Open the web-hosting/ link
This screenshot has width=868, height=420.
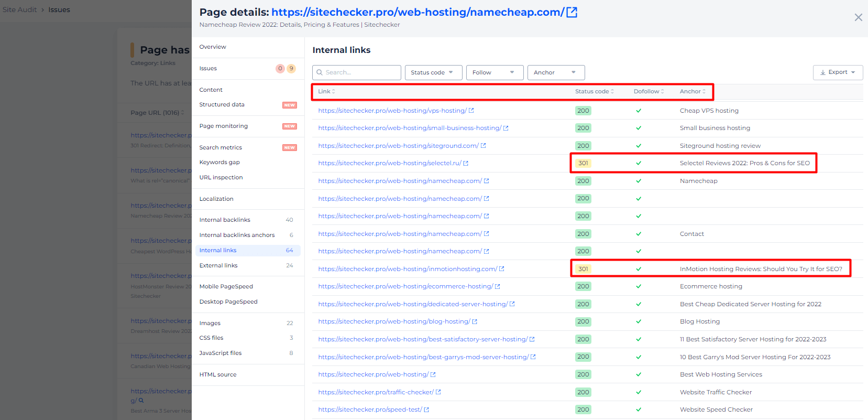click(x=373, y=374)
